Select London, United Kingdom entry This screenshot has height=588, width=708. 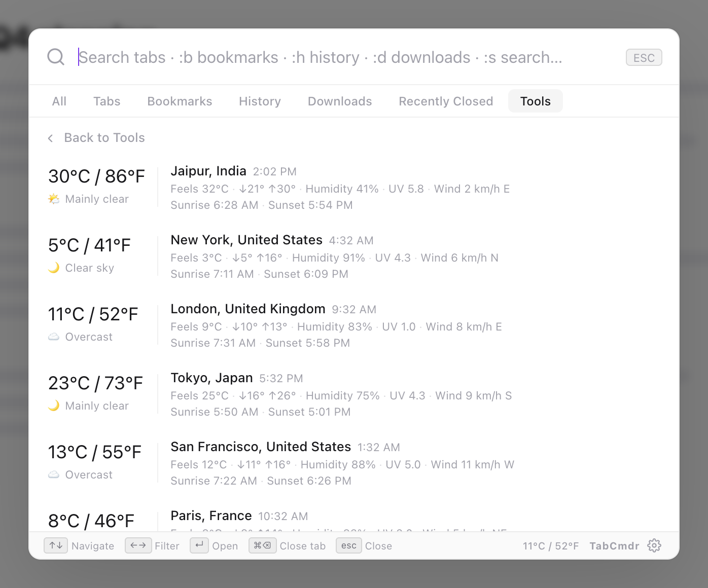tap(354, 325)
